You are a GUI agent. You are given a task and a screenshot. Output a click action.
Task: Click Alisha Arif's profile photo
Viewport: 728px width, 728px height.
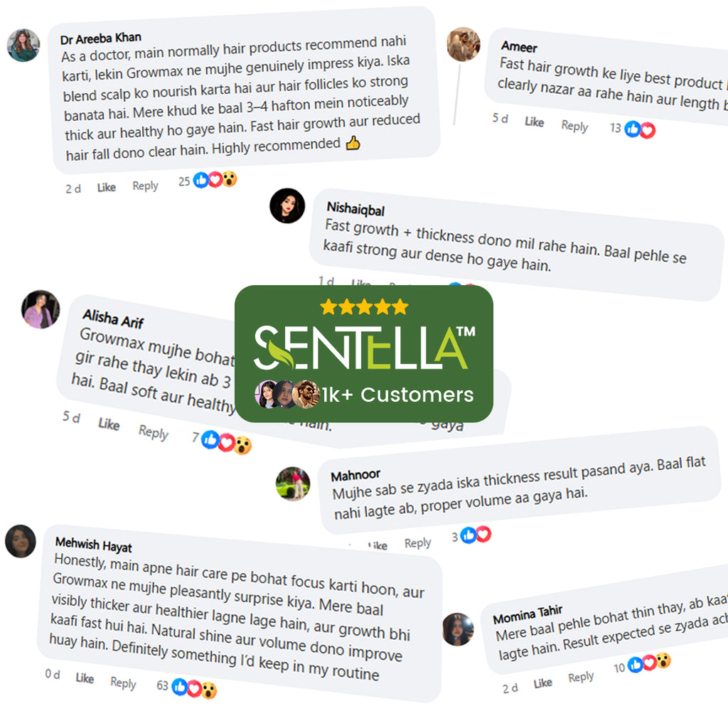coord(41,309)
